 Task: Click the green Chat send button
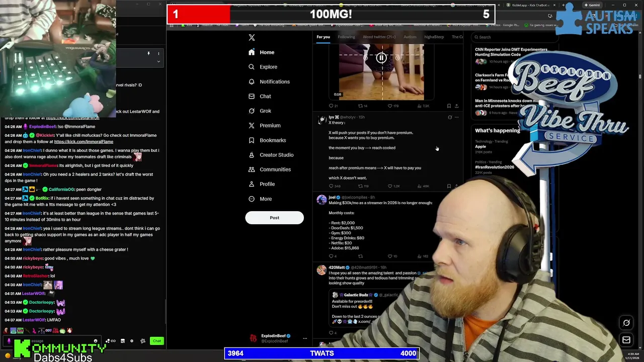click(x=157, y=341)
